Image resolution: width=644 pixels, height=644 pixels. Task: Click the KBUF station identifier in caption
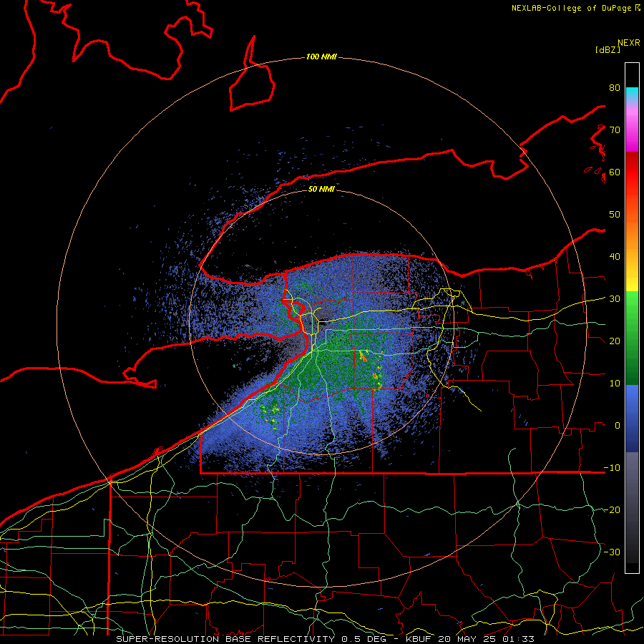click(419, 639)
